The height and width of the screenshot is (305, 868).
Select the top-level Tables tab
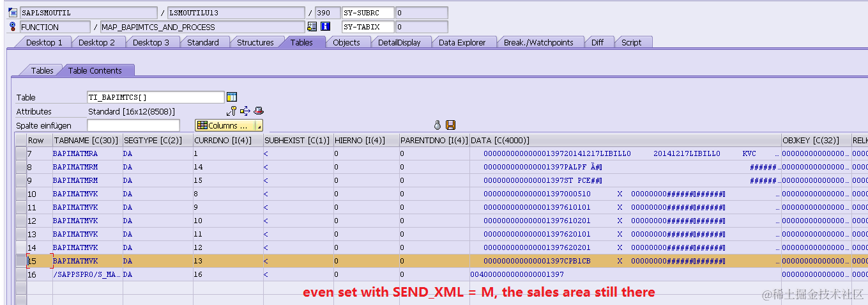pyautogui.click(x=301, y=42)
